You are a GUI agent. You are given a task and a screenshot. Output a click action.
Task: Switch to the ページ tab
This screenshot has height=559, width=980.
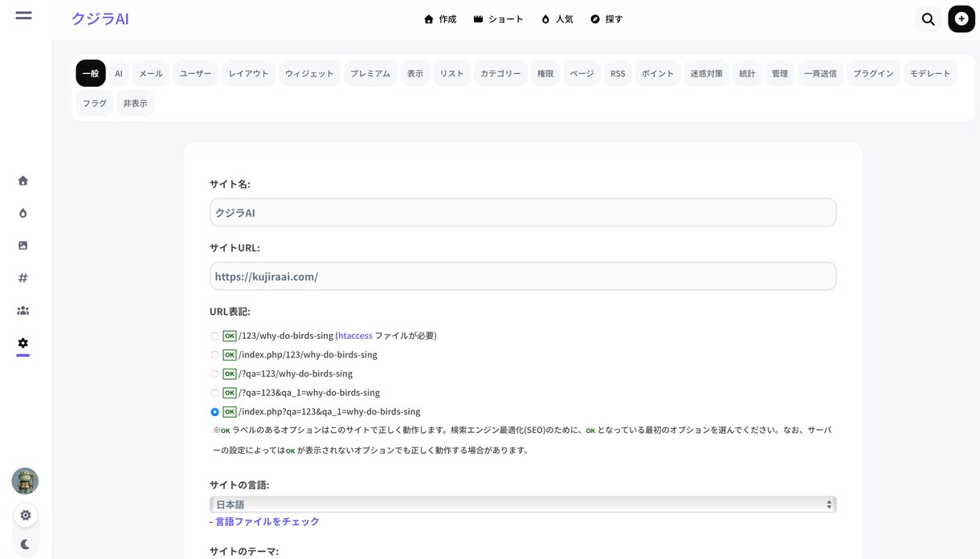582,73
